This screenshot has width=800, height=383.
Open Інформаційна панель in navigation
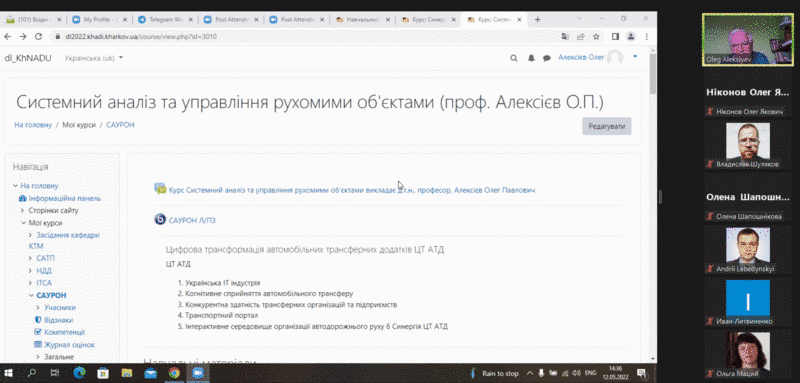pos(64,198)
